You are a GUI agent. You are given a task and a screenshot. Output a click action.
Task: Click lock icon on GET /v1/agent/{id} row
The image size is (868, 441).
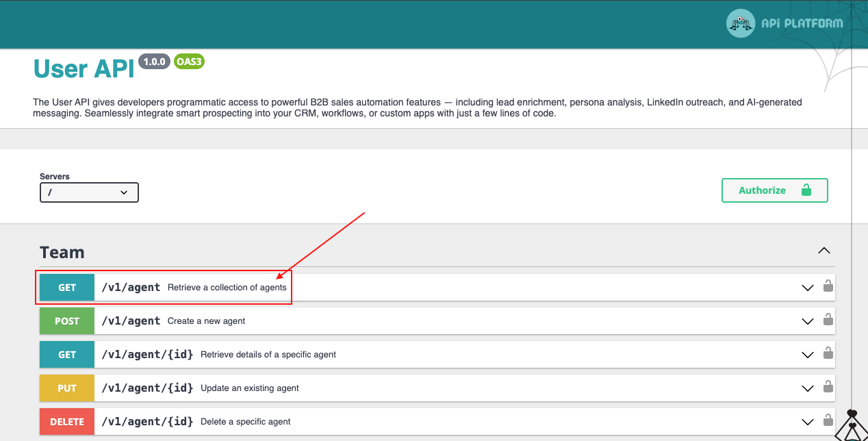(x=828, y=353)
